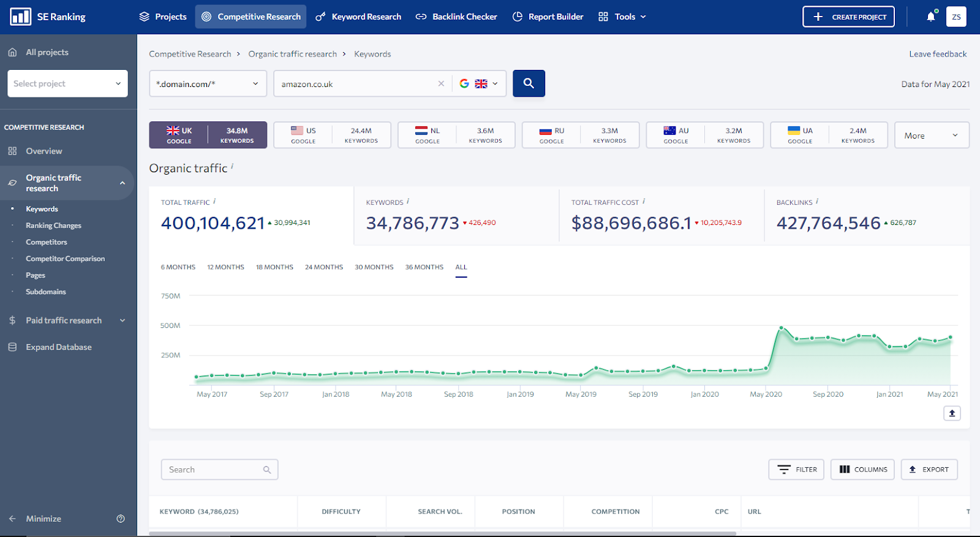This screenshot has height=537, width=980.
Task: Click the help question mark icon
Action: (121, 519)
